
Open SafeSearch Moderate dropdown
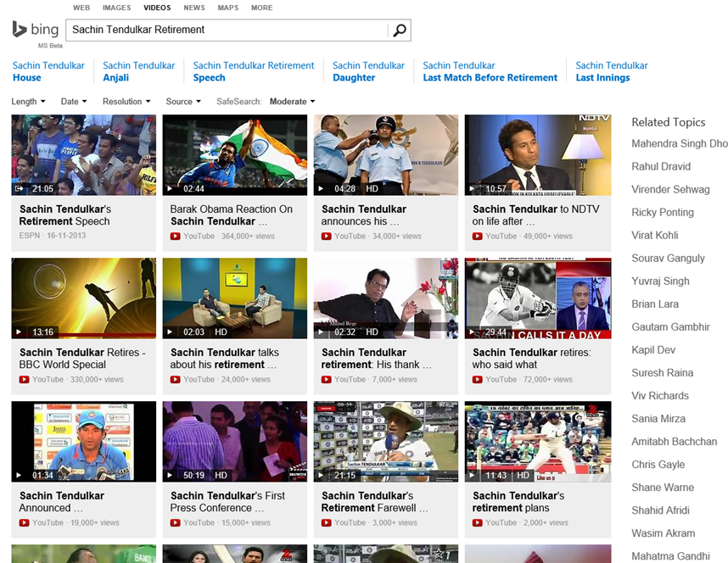pos(293,102)
